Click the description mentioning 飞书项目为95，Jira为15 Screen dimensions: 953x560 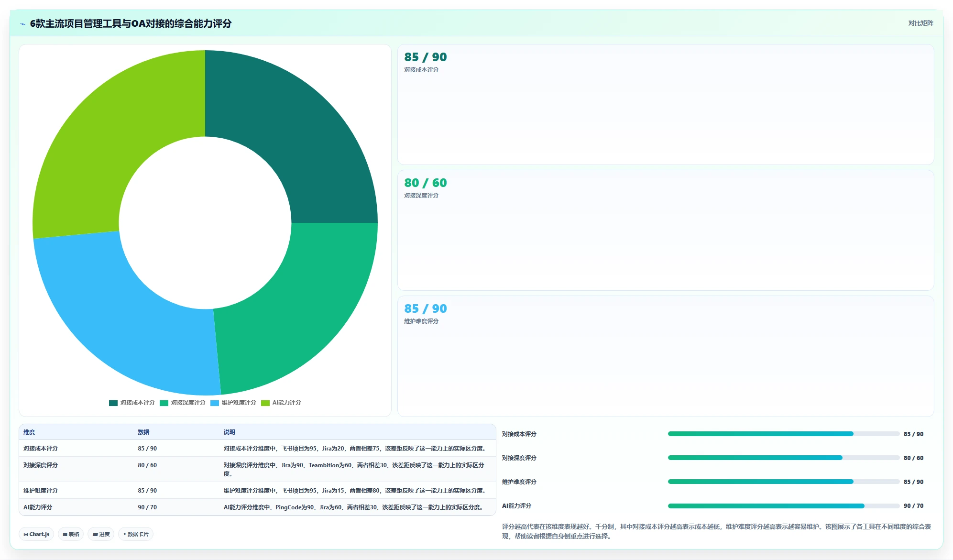[356, 491]
